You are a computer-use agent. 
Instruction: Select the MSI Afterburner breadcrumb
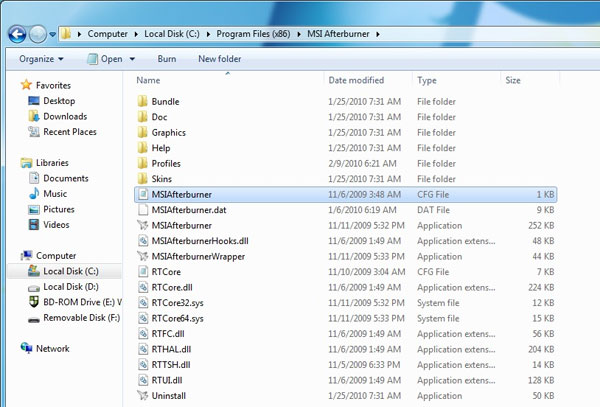pyautogui.click(x=339, y=34)
